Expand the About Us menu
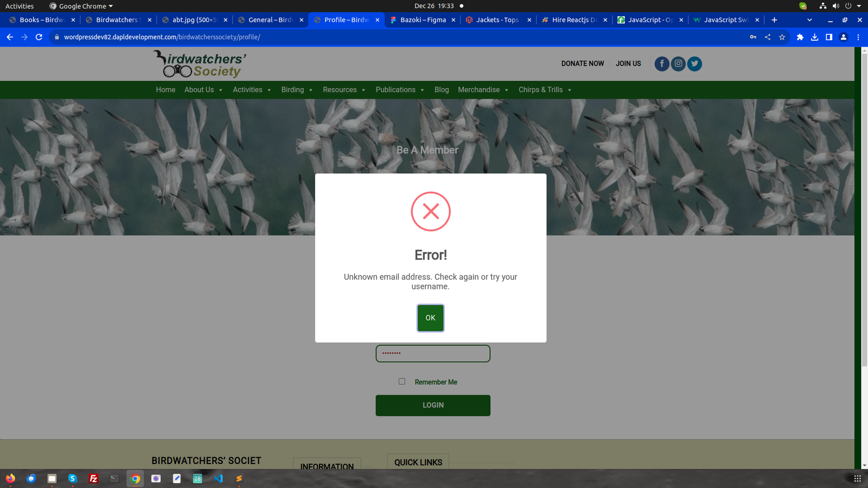Viewport: 868px width, 488px height. [203, 90]
